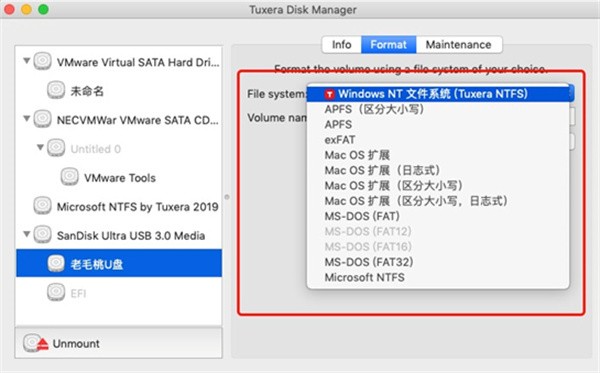Click the 老毛桃U盘 volume icon
The width and height of the screenshot is (600, 373).
(x=56, y=264)
